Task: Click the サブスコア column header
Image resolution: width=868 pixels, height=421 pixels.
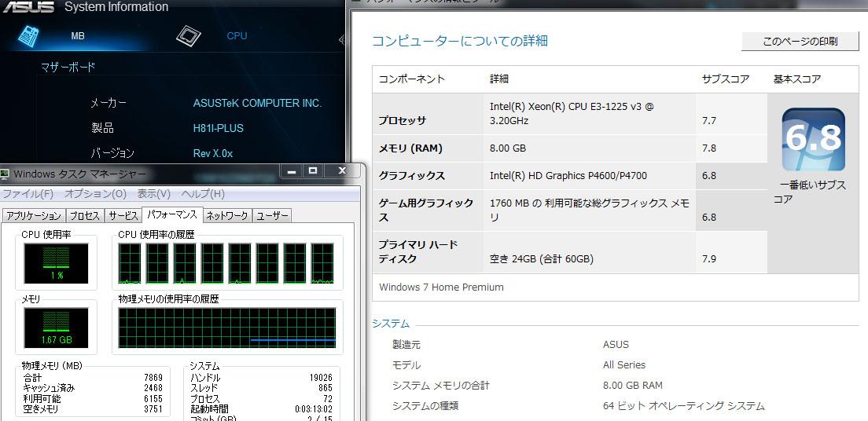Action: coord(726,79)
